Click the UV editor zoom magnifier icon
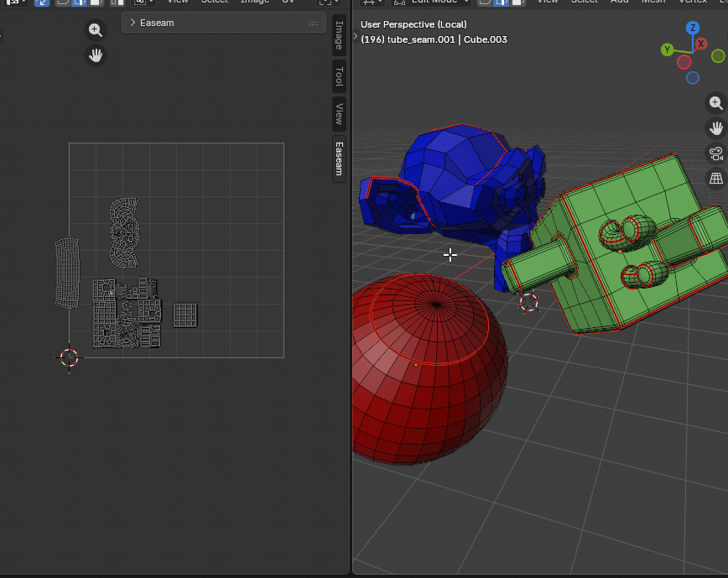Screen dimensions: 728x578 (96, 30)
